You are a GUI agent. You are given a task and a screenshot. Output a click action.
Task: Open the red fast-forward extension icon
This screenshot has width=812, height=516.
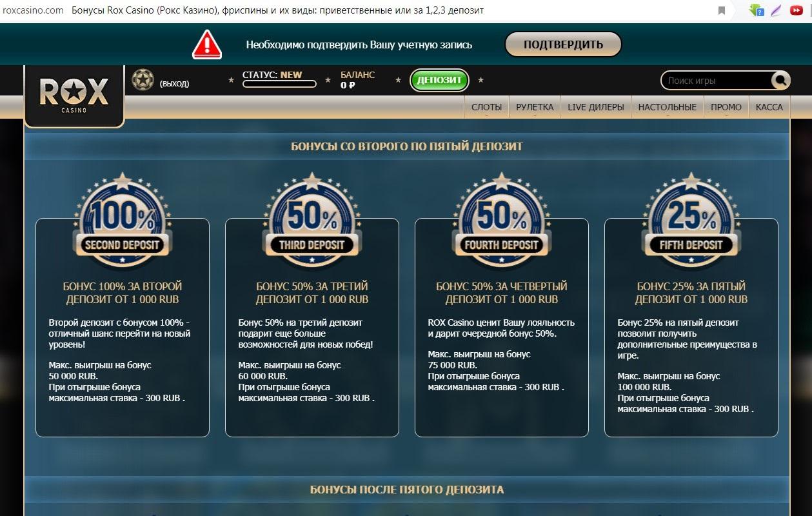pos(797,10)
